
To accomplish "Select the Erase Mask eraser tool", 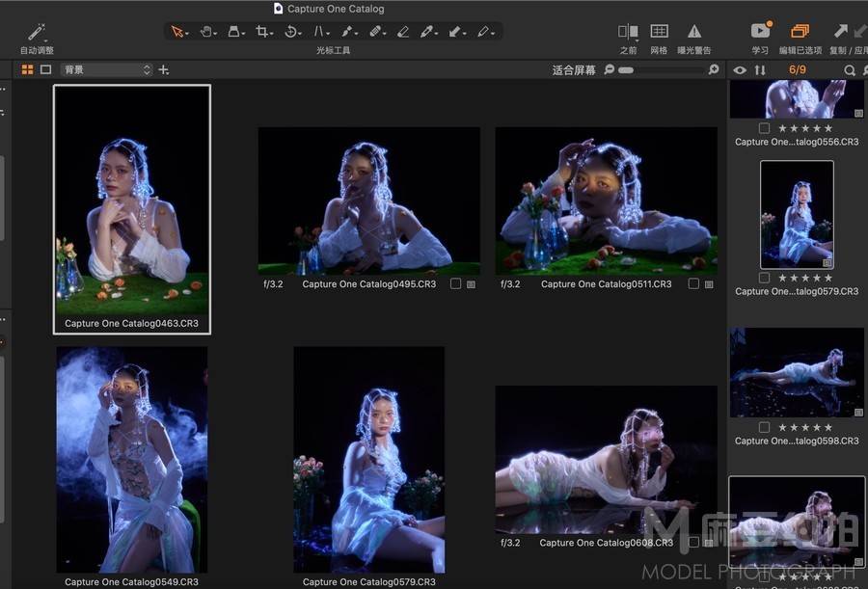I will tap(403, 32).
